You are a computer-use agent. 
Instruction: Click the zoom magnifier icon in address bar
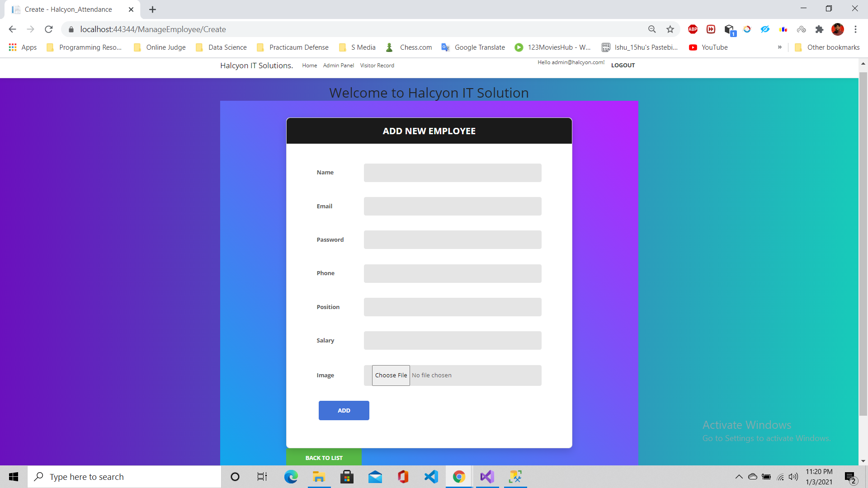[652, 29]
